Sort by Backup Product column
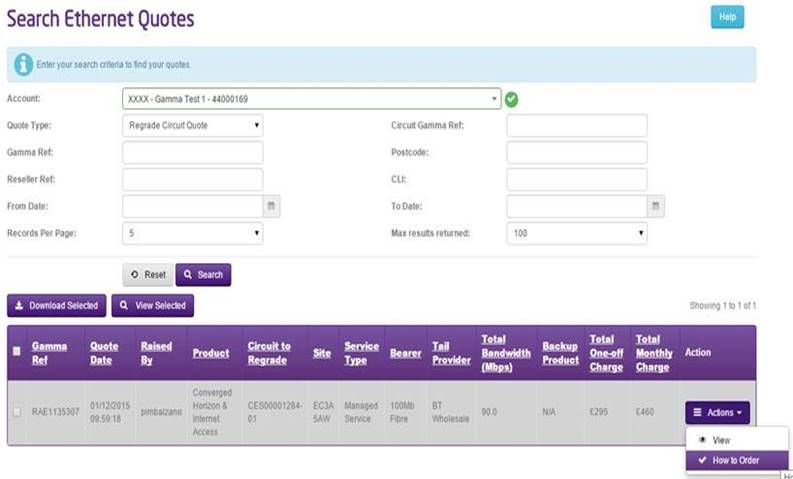793x479 pixels. coord(560,353)
